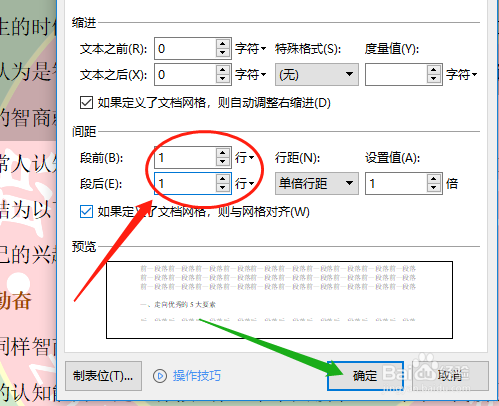Click the paragraph preview box
This screenshot has height=406, width=499.
[279, 300]
